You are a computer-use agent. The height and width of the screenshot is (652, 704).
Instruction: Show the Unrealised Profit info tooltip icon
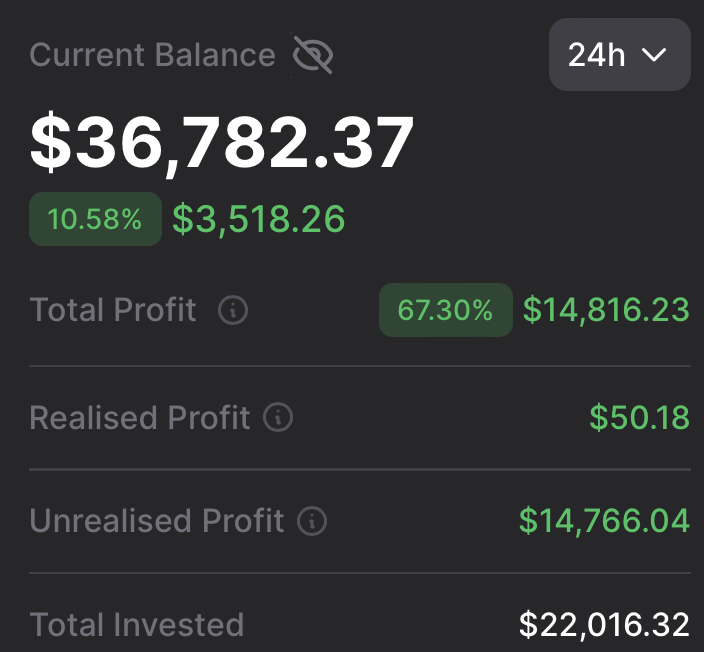(x=312, y=521)
